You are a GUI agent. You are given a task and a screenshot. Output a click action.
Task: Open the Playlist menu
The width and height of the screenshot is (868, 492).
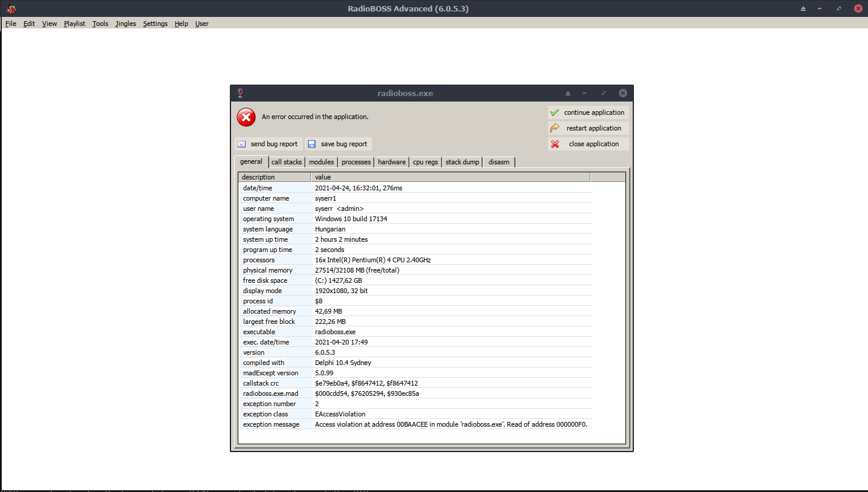point(74,24)
